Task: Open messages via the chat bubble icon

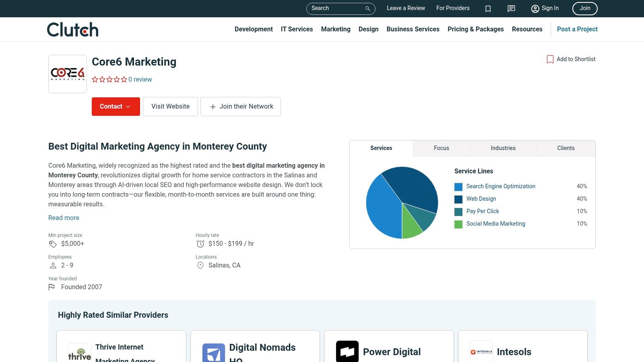Action: click(x=511, y=8)
